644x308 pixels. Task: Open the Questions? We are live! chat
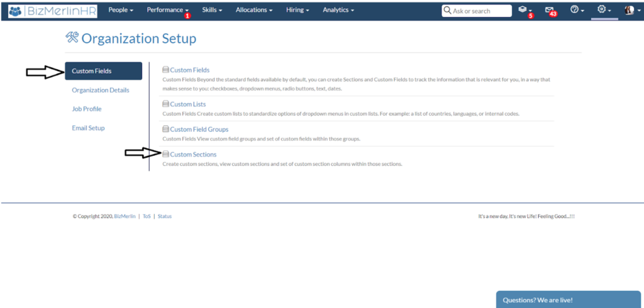(569, 300)
